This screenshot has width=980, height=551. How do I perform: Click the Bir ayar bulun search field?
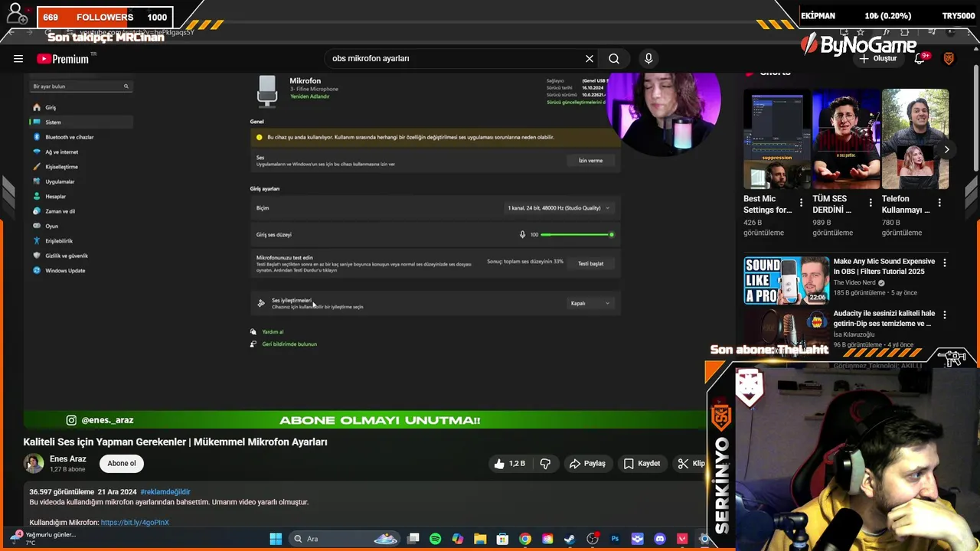pyautogui.click(x=80, y=86)
